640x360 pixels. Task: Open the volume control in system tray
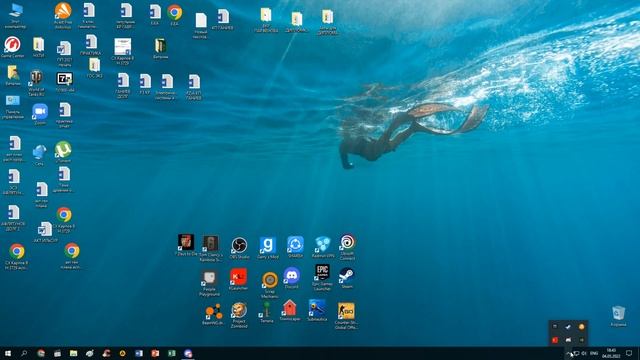tap(584, 353)
